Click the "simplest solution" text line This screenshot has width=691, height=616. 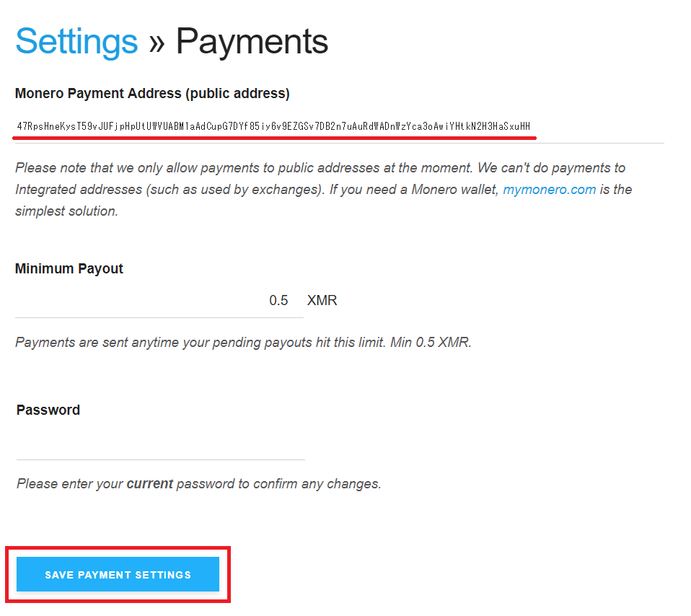tap(66, 211)
